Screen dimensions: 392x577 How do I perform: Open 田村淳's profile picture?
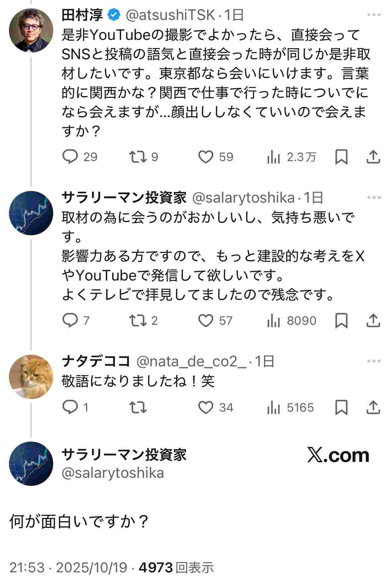[x=31, y=30]
